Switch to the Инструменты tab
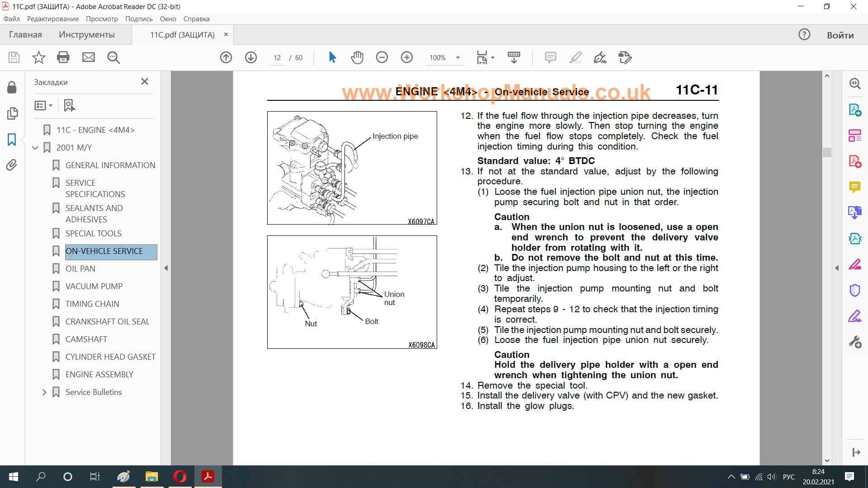 pyautogui.click(x=86, y=35)
